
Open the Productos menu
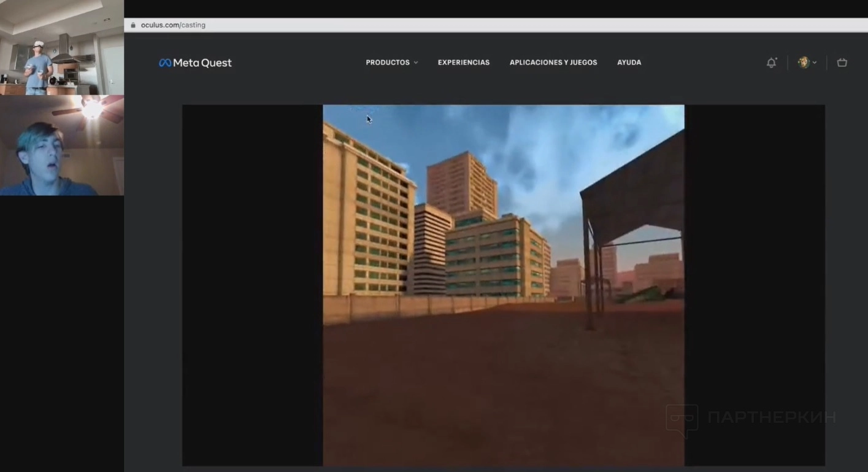(387, 63)
